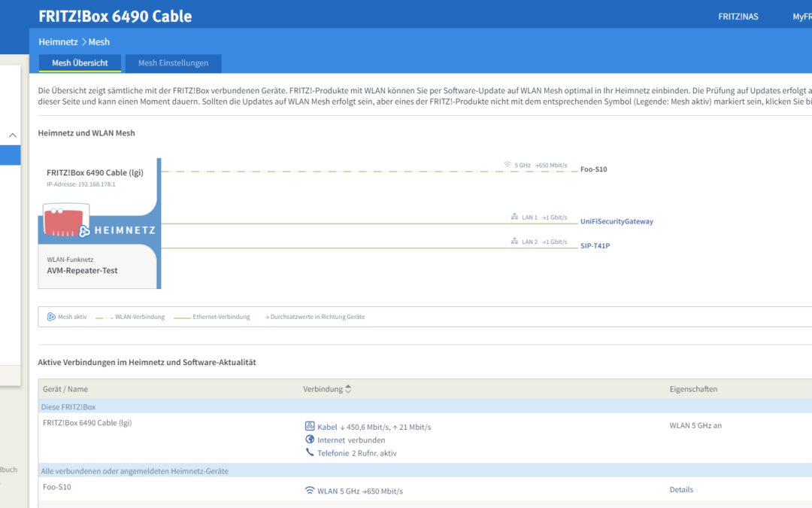Click the Diese FRITZ!Box section row
This screenshot has width=812, height=508.
pyautogui.click(x=425, y=406)
